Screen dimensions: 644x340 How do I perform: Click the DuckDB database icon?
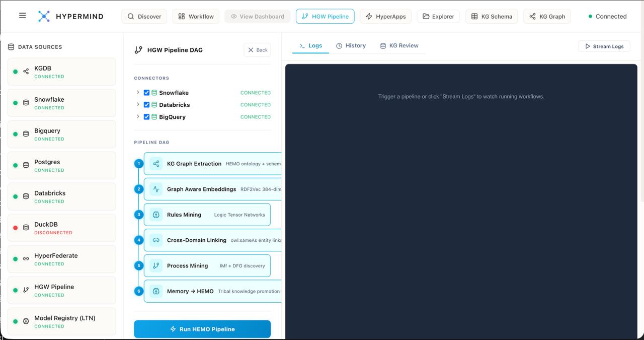tap(26, 228)
